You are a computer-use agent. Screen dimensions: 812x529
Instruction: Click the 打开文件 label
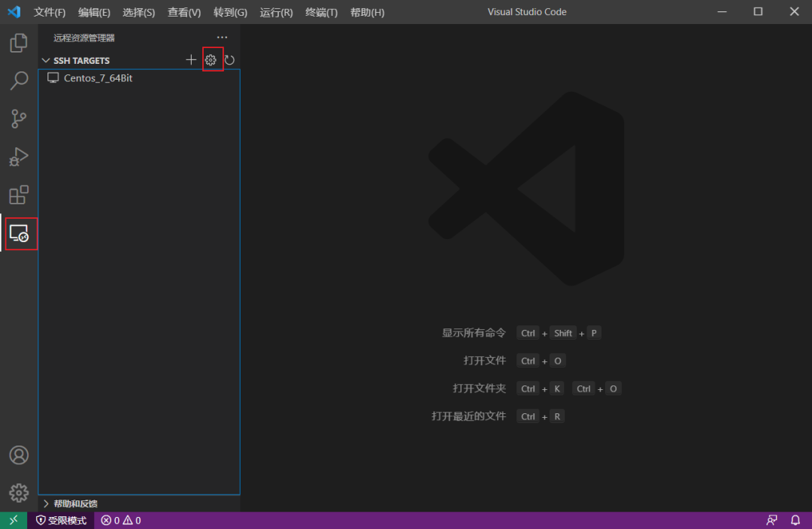pos(484,360)
